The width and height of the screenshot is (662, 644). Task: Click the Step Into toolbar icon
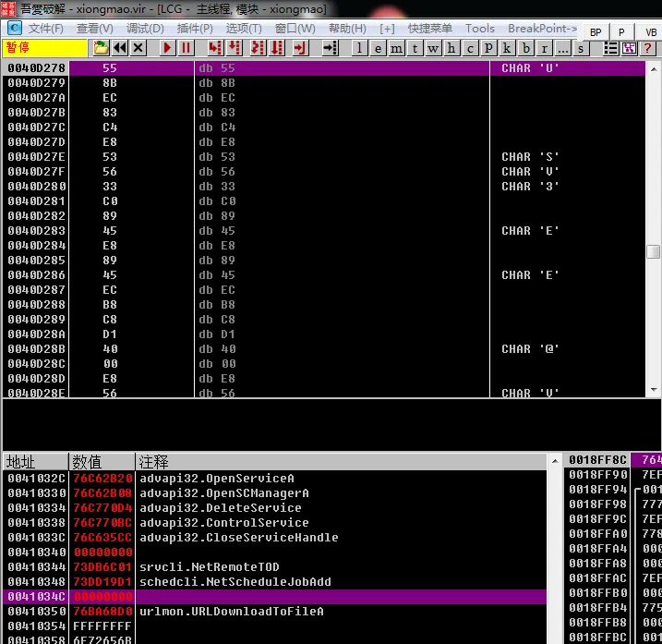click(x=215, y=48)
